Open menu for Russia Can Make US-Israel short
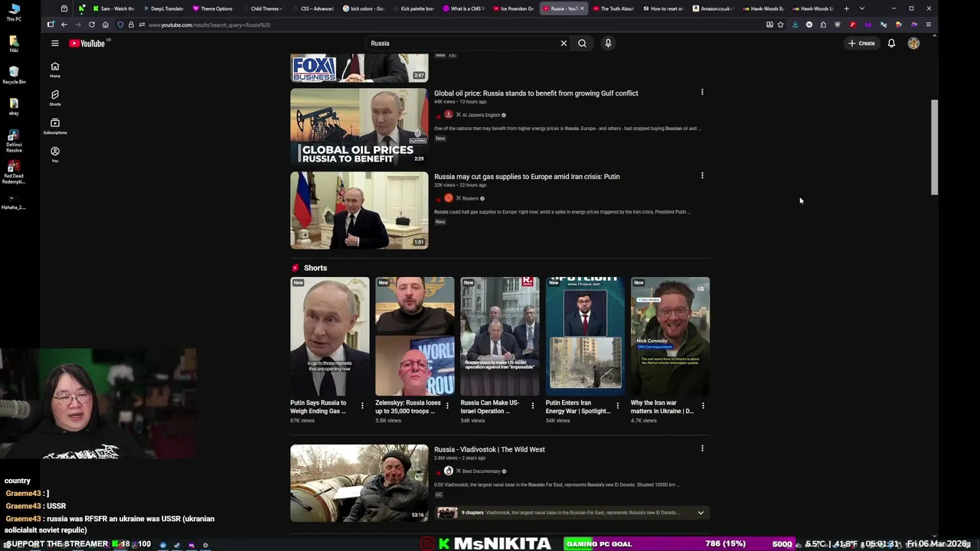The image size is (980, 551). point(533,406)
